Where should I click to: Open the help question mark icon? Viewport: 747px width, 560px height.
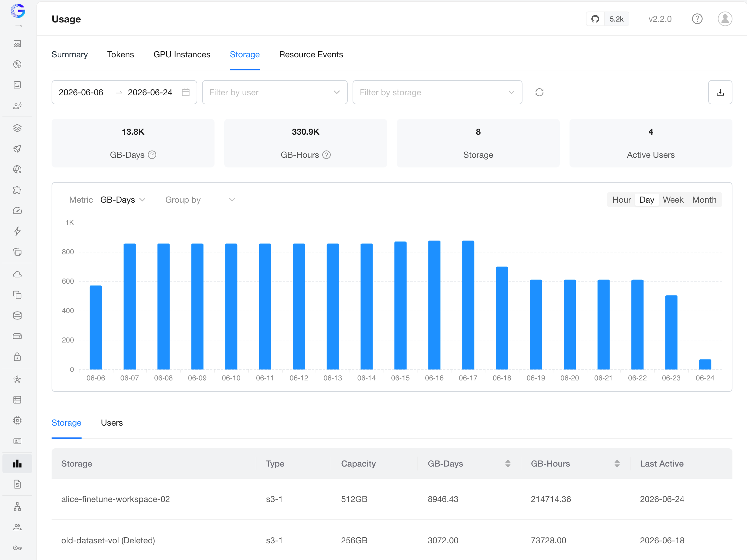697,19
